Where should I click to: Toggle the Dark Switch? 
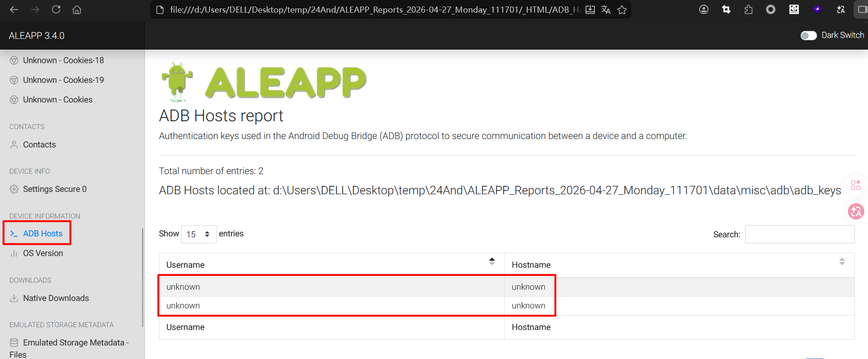click(x=809, y=36)
